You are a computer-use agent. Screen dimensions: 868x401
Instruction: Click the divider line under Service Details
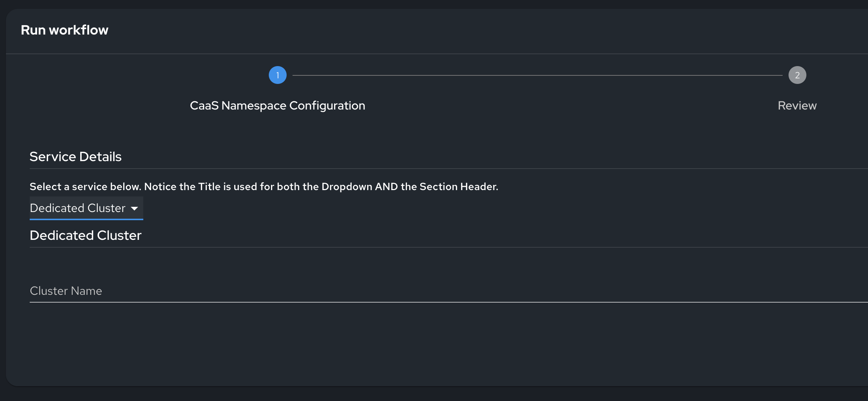(446, 169)
